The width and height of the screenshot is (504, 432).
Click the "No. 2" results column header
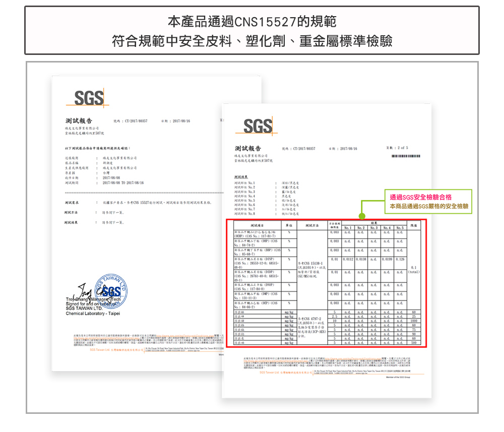coord(361,228)
